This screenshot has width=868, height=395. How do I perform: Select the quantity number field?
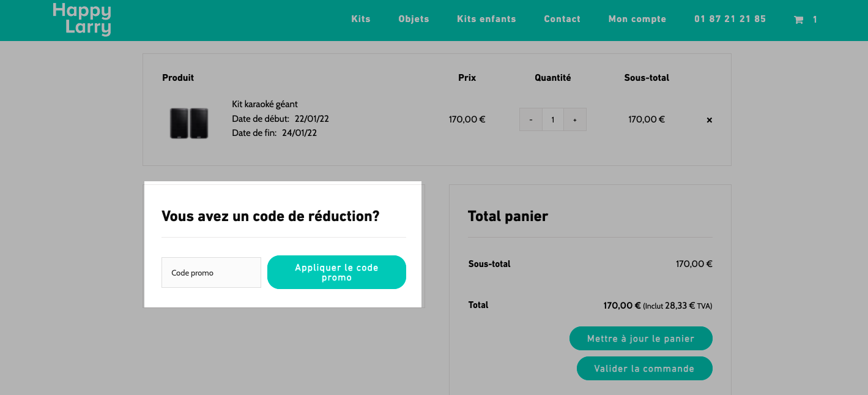tap(553, 119)
